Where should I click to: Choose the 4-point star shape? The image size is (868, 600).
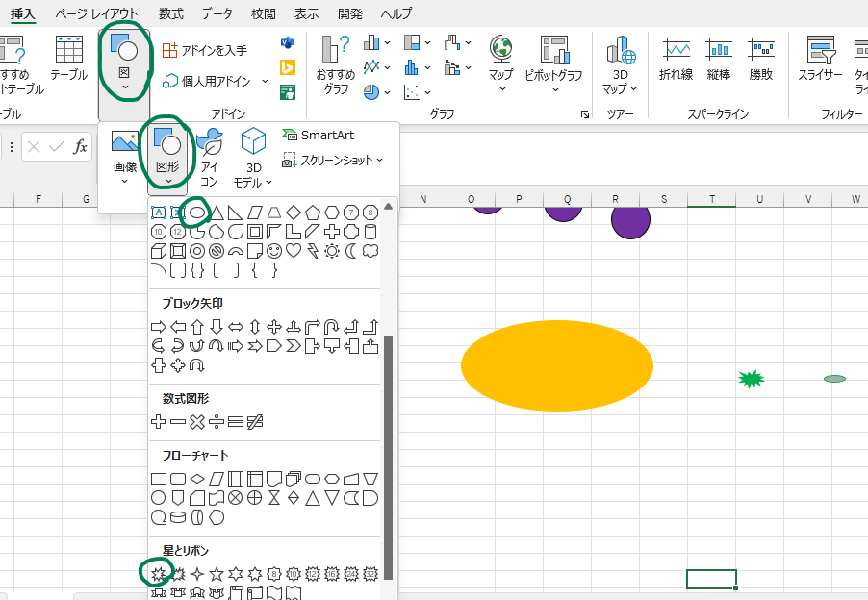[x=197, y=574]
